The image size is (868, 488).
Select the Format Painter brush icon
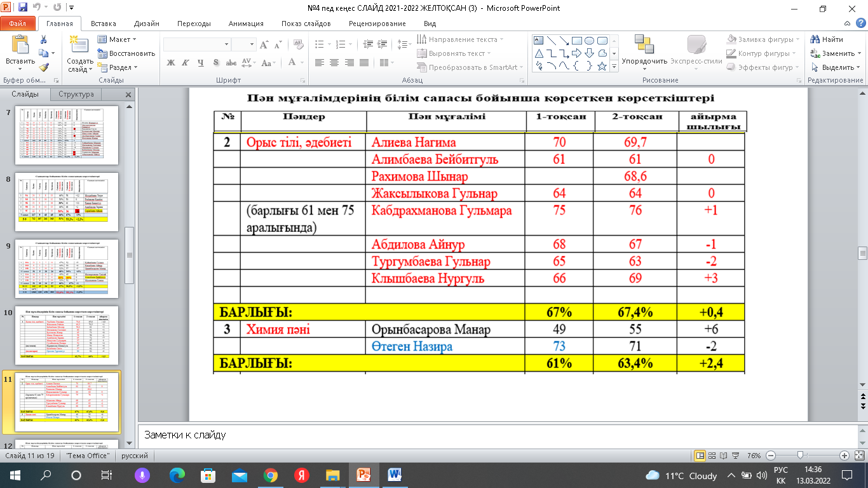tap(43, 67)
